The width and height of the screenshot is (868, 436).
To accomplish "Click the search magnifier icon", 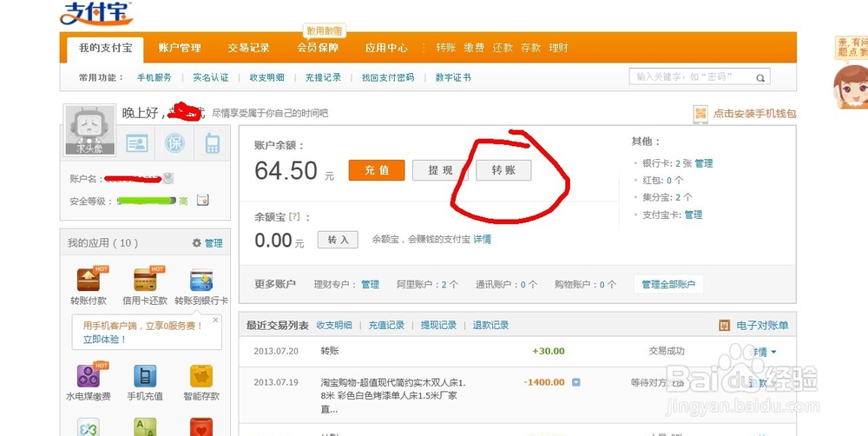I will click(x=760, y=77).
